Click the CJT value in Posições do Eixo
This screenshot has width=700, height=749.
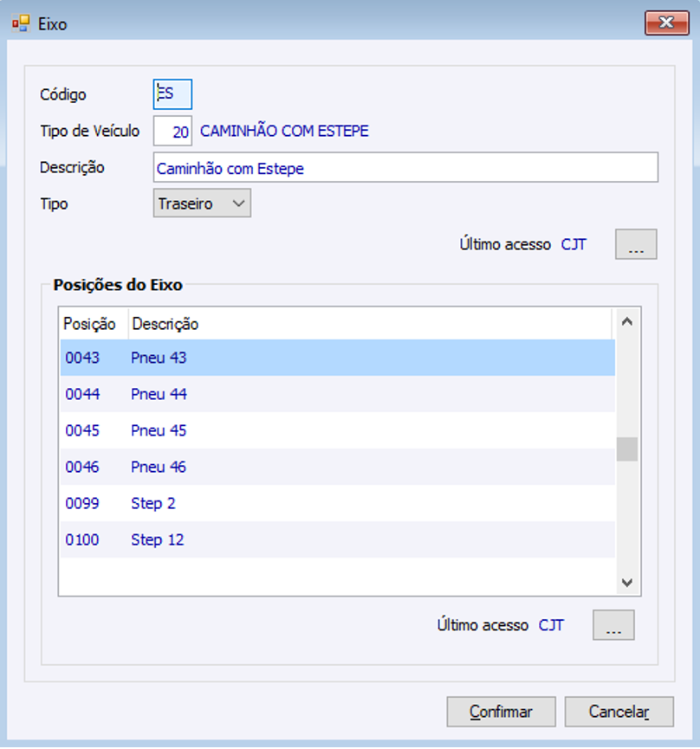click(x=551, y=625)
